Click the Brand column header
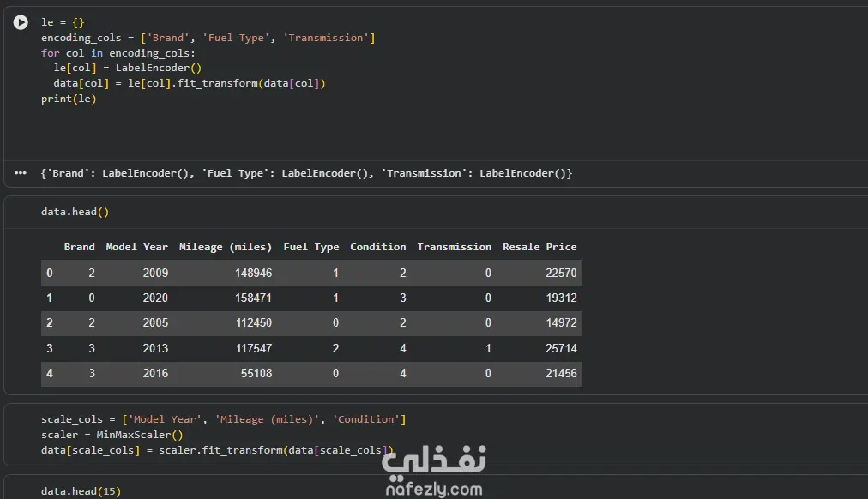 point(79,247)
